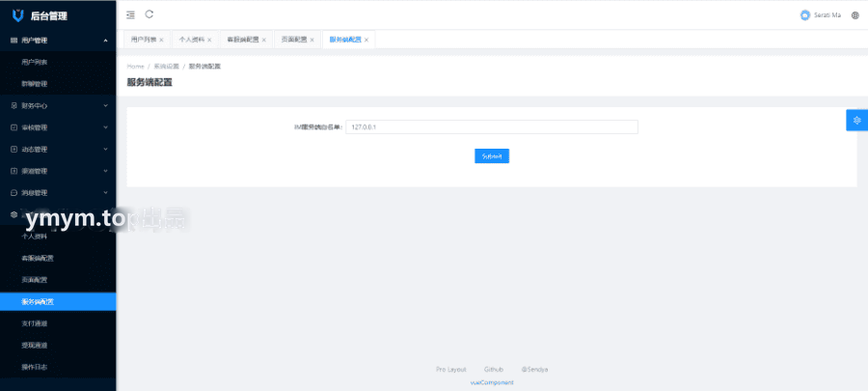
Task: Close the 页面配置 tab
Action: point(312,40)
